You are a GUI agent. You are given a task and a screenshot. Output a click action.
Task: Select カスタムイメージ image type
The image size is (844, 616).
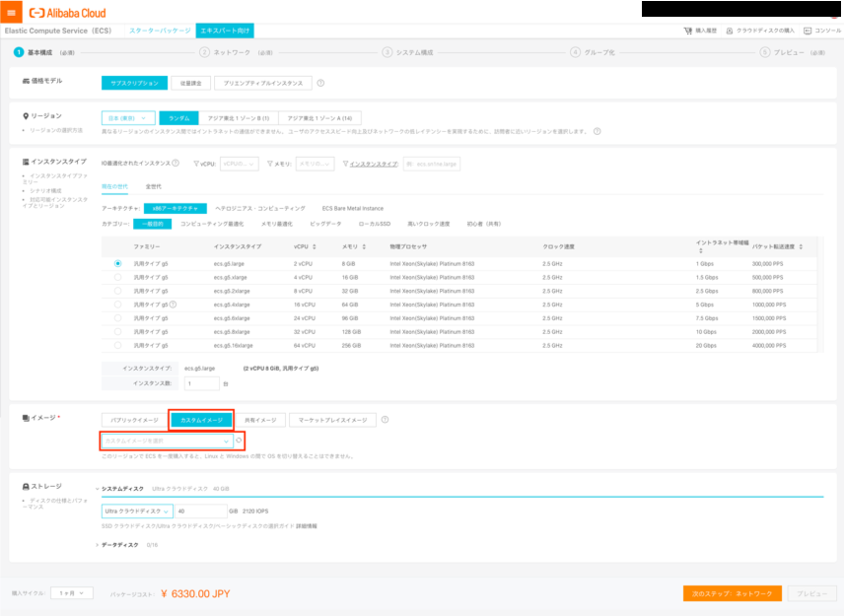pyautogui.click(x=201, y=420)
